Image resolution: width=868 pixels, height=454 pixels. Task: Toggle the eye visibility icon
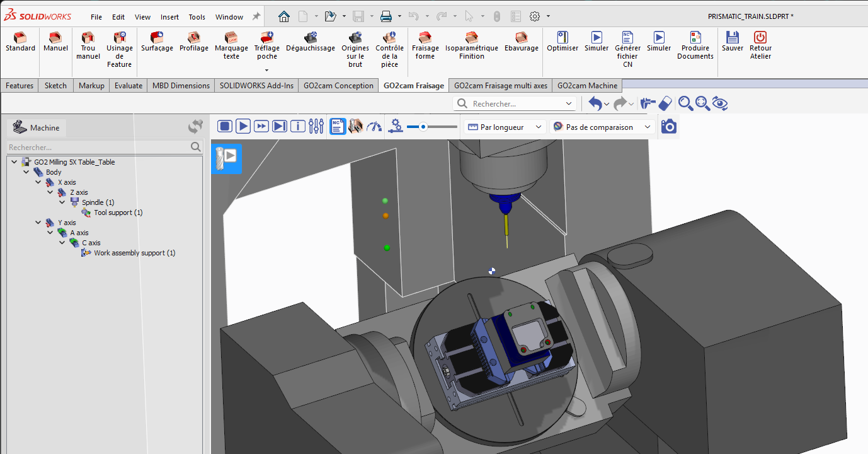point(720,103)
